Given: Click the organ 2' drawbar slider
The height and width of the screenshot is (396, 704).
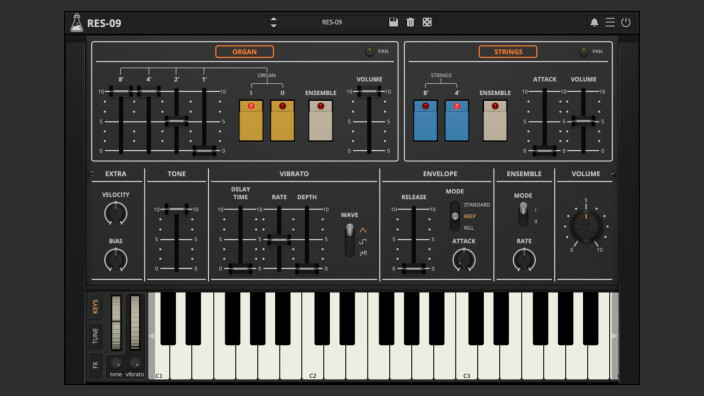Looking at the screenshot, I should coord(176,121).
